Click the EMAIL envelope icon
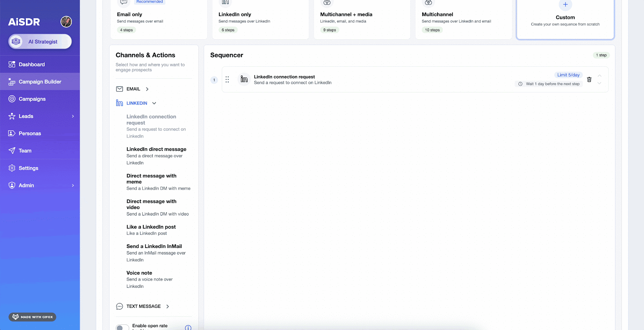The width and height of the screenshot is (644, 330). 120,89
